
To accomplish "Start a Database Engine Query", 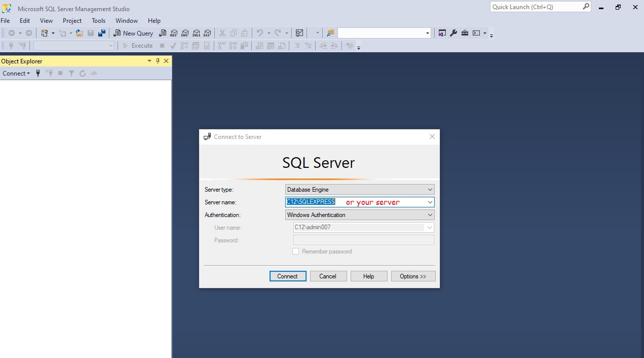I will [x=163, y=33].
